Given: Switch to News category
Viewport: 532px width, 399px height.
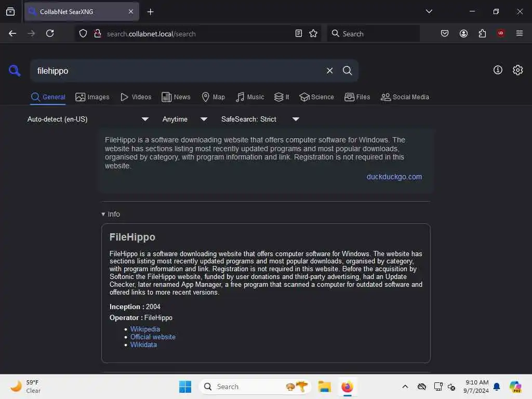Looking at the screenshot, I should [176, 97].
